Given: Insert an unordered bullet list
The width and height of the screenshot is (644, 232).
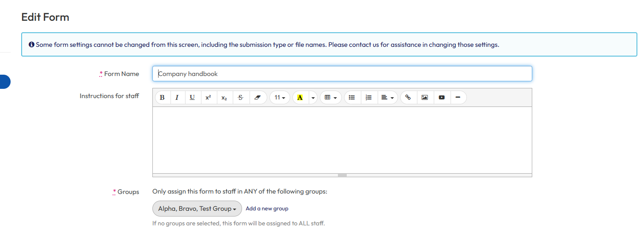Looking at the screenshot, I should 352,98.
